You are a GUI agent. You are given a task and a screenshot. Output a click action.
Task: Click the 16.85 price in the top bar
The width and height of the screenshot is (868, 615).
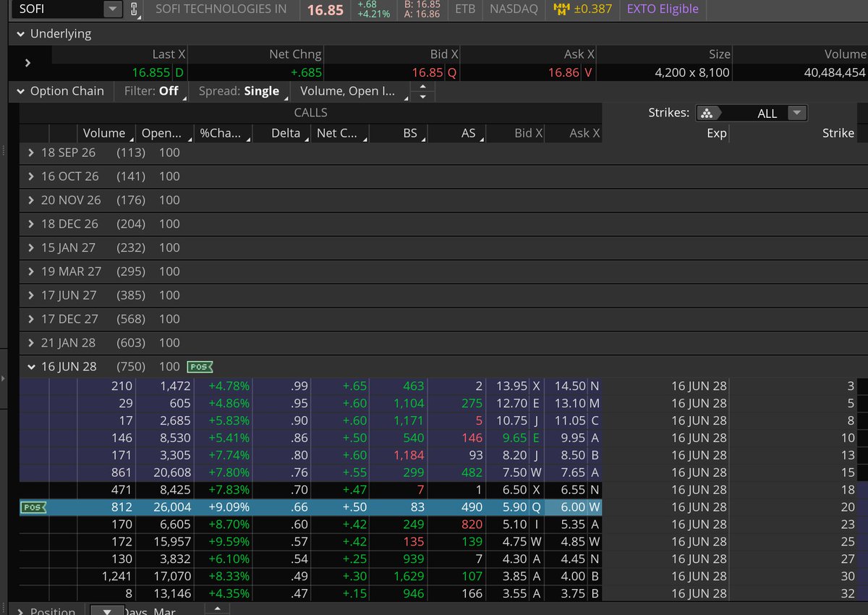tap(325, 10)
